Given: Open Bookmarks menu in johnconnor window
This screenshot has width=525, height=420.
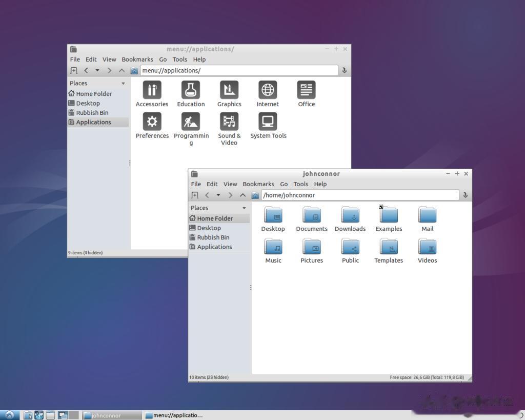Looking at the screenshot, I should (258, 184).
